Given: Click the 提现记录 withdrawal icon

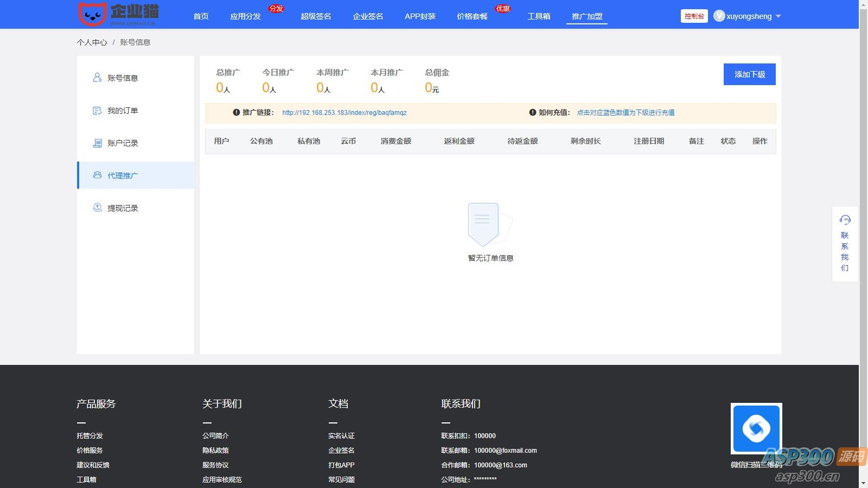Looking at the screenshot, I should 97,208.
